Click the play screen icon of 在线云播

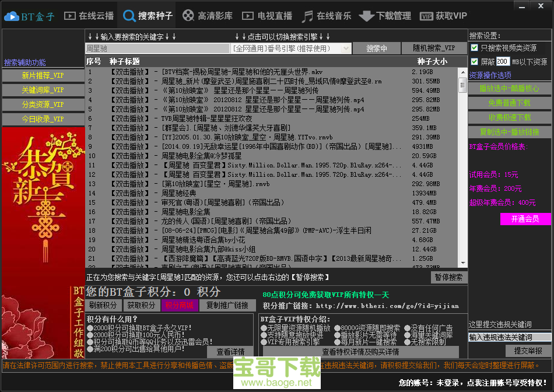pyautogui.click(x=70, y=16)
